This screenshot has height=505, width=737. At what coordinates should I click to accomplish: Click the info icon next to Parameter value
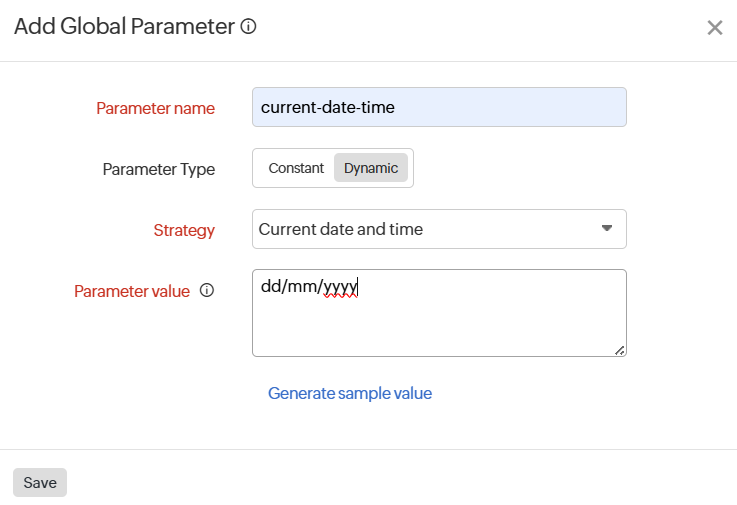(207, 291)
